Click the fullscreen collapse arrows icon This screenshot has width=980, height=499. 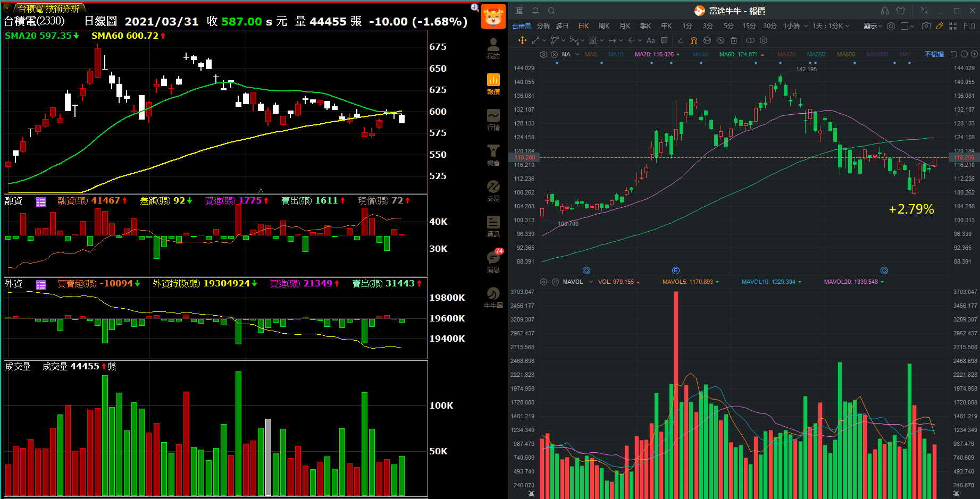(x=953, y=26)
